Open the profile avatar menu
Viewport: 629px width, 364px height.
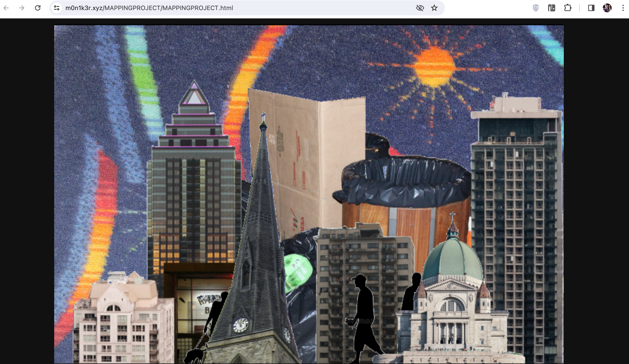(x=607, y=8)
